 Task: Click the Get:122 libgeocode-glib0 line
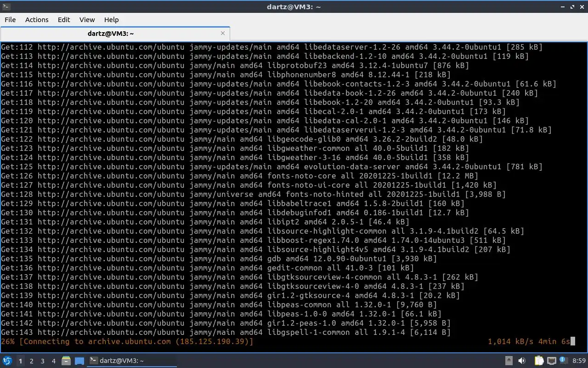[x=242, y=139]
